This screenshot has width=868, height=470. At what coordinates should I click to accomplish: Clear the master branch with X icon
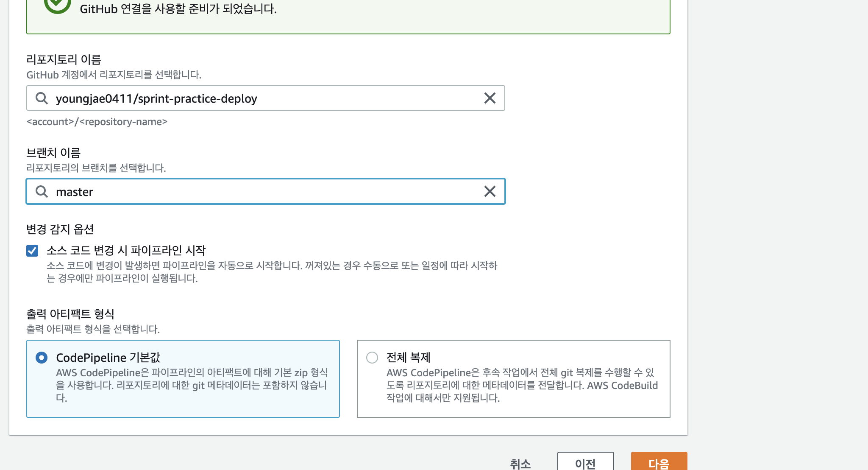coord(490,192)
